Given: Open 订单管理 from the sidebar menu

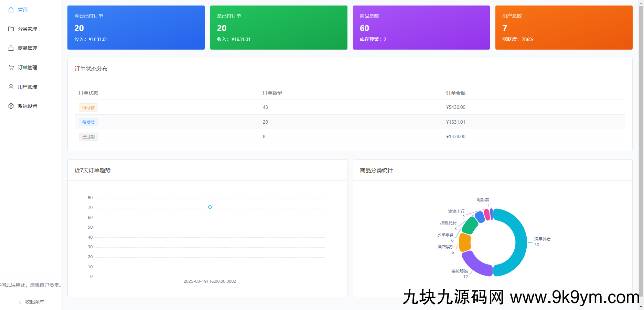Looking at the screenshot, I should coord(28,67).
